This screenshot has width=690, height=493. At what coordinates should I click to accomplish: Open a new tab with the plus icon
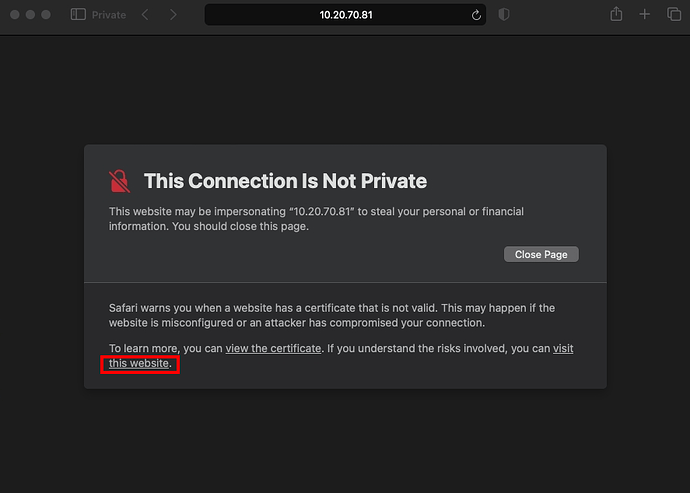(x=645, y=15)
